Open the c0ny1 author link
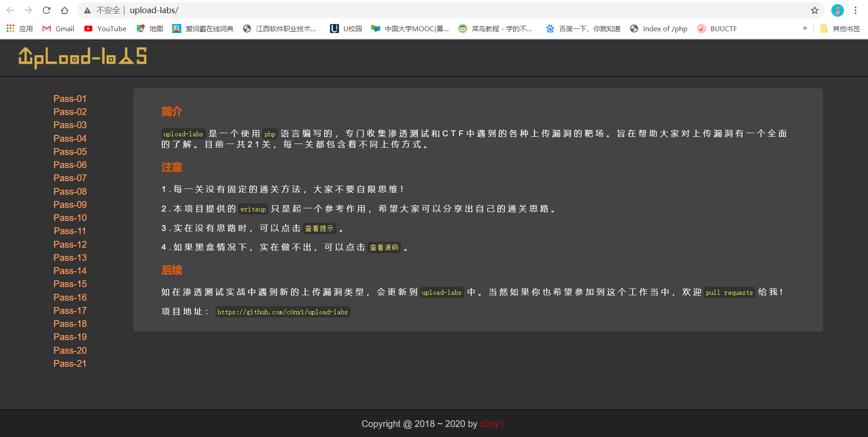This screenshot has height=437, width=868. coord(492,424)
